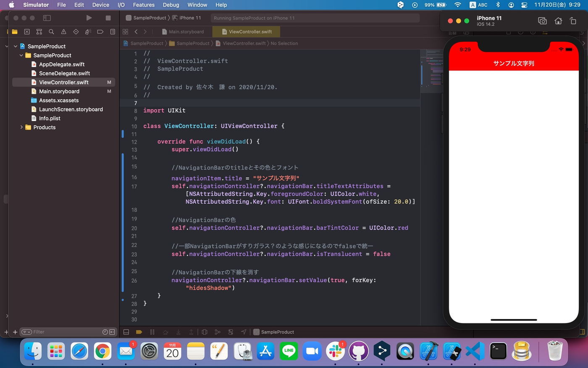Expand the Products folder

21,127
